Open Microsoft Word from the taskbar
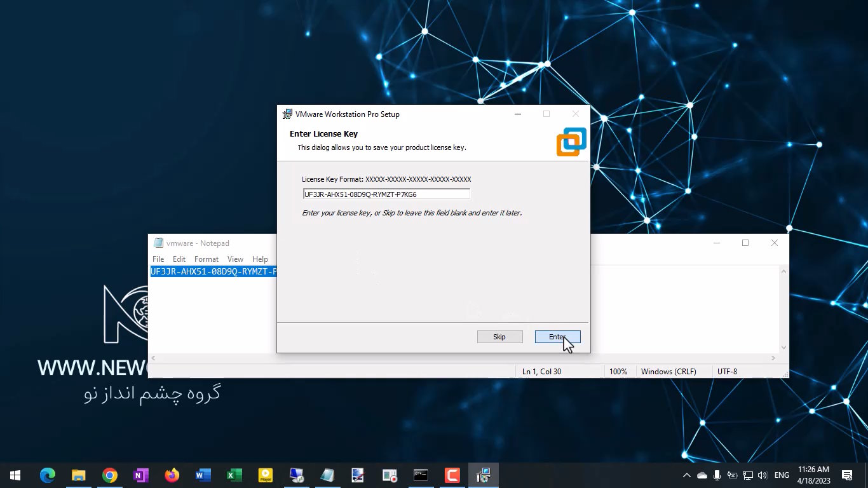 [203, 475]
